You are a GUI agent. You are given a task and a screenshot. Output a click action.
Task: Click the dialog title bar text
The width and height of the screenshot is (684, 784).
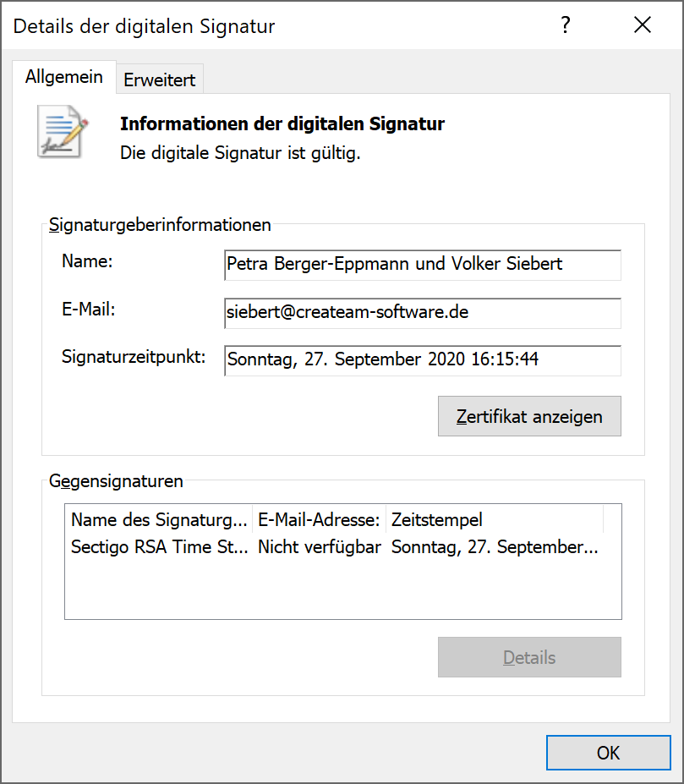tap(145, 26)
